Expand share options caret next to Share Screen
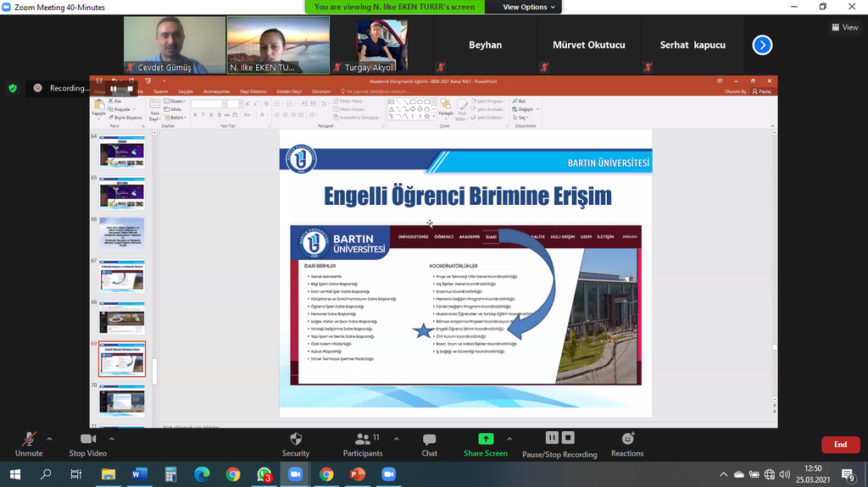Screen dimensions: 868x487 509,439
